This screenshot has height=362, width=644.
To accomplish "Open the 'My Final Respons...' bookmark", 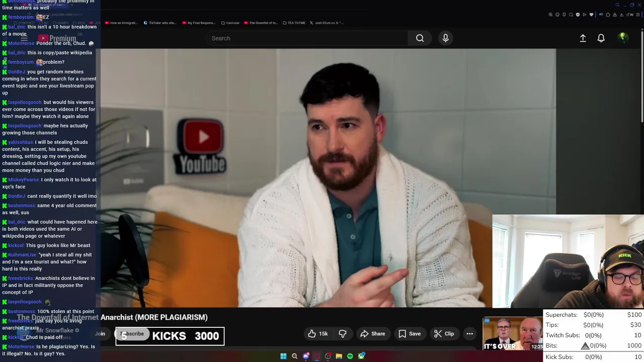I will [x=199, y=23].
